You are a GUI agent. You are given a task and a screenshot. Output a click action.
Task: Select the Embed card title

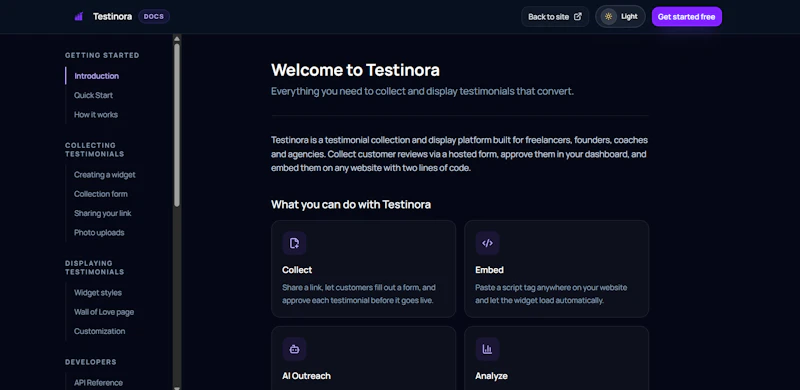coord(489,270)
